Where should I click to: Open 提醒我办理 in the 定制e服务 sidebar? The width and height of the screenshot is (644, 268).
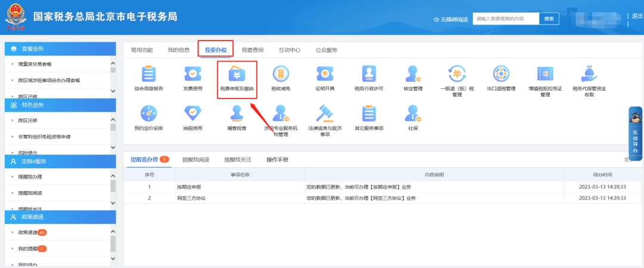tap(30, 177)
